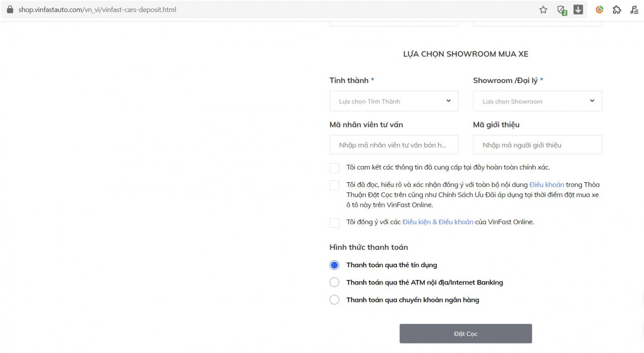
Task: Select 'Thanh toán qua thẻ tín dụng' radio
Action: click(x=334, y=265)
